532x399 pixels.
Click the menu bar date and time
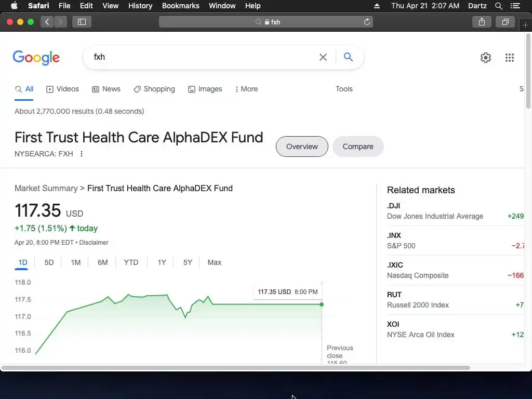[x=425, y=6]
